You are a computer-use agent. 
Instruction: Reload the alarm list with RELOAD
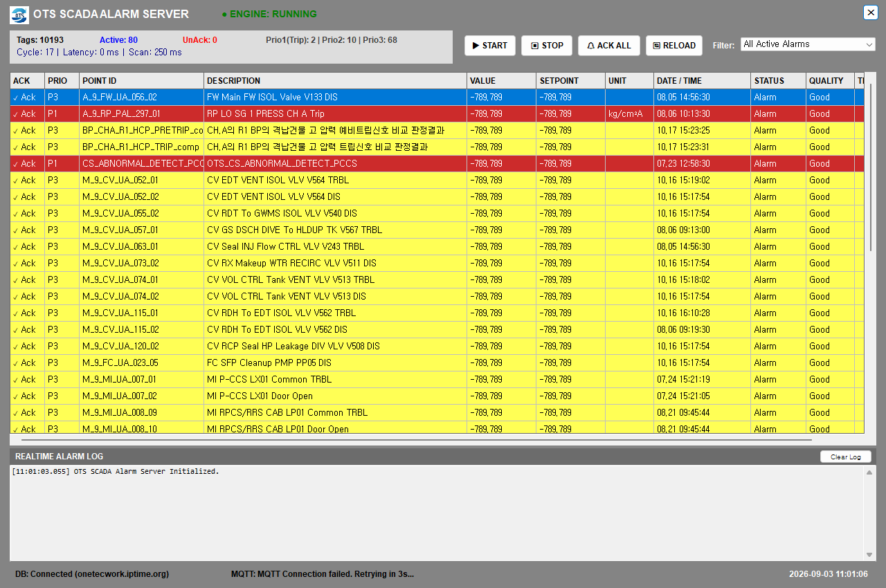click(674, 46)
